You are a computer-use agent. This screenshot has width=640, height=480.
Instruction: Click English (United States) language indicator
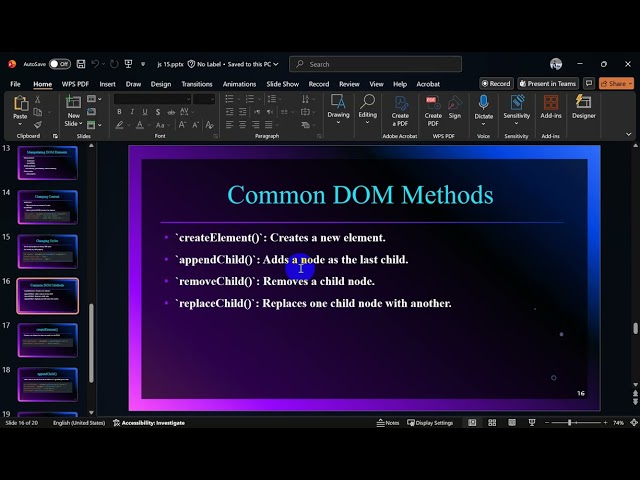pyautogui.click(x=79, y=423)
